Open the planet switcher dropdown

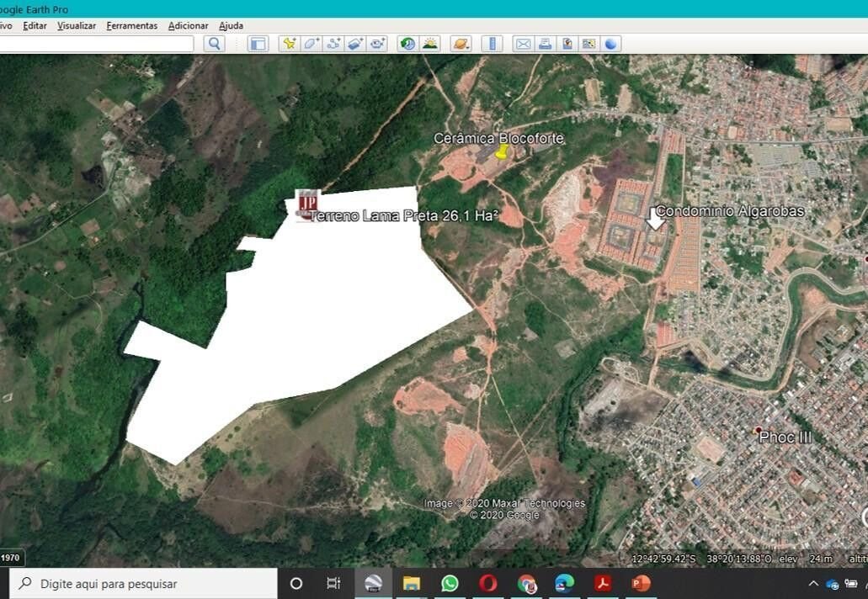coord(461,44)
